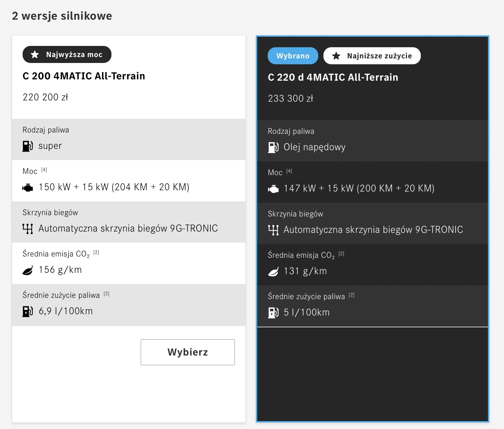Click Średnie zużycie paliwa label in C 220 d card
Viewport: 504px width, 429px height.
(x=306, y=297)
